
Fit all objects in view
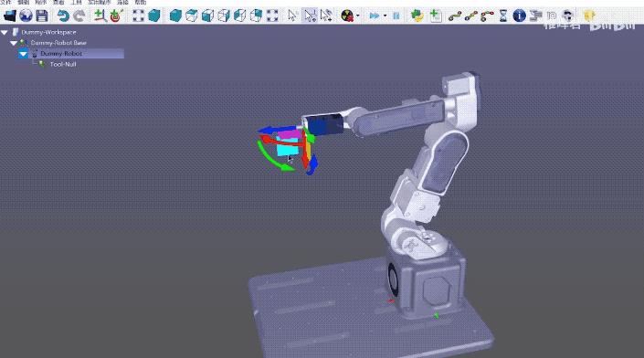pos(139,16)
